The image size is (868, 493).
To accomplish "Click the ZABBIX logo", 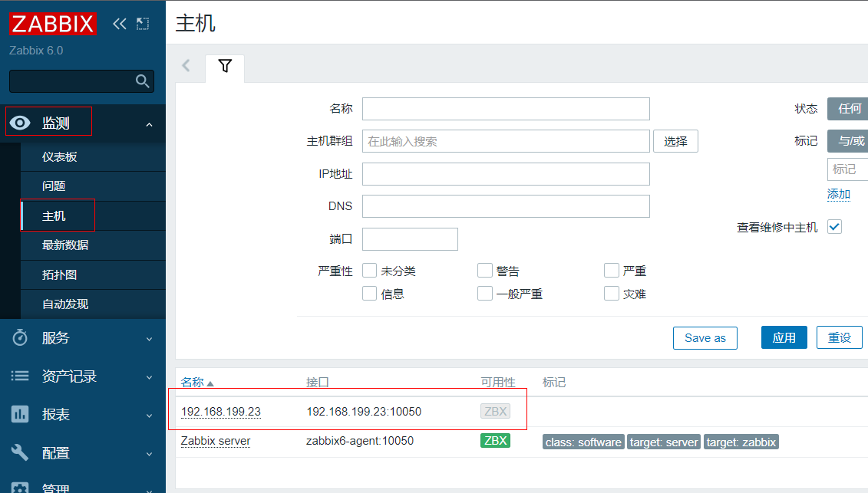I will click(x=53, y=24).
